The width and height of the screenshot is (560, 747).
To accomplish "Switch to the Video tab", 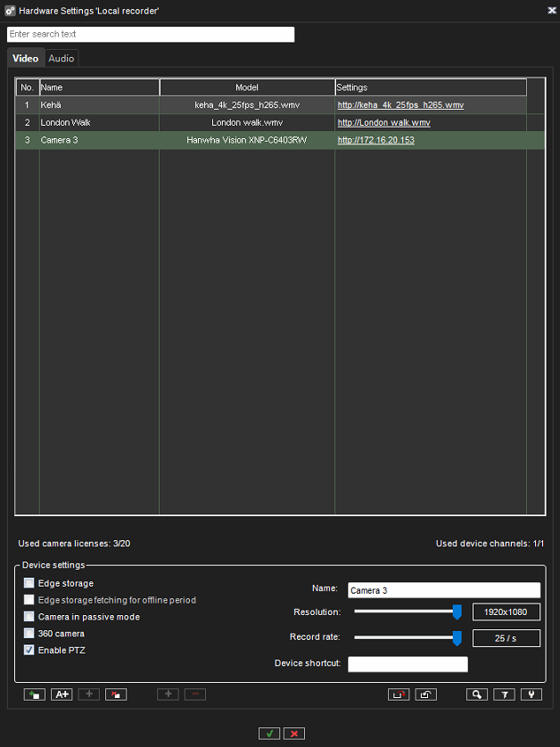I will [25, 58].
